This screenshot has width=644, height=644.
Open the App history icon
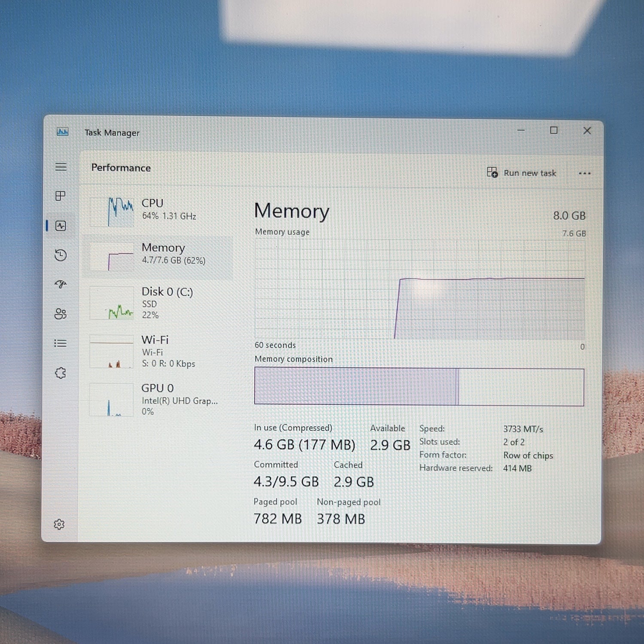point(61,255)
